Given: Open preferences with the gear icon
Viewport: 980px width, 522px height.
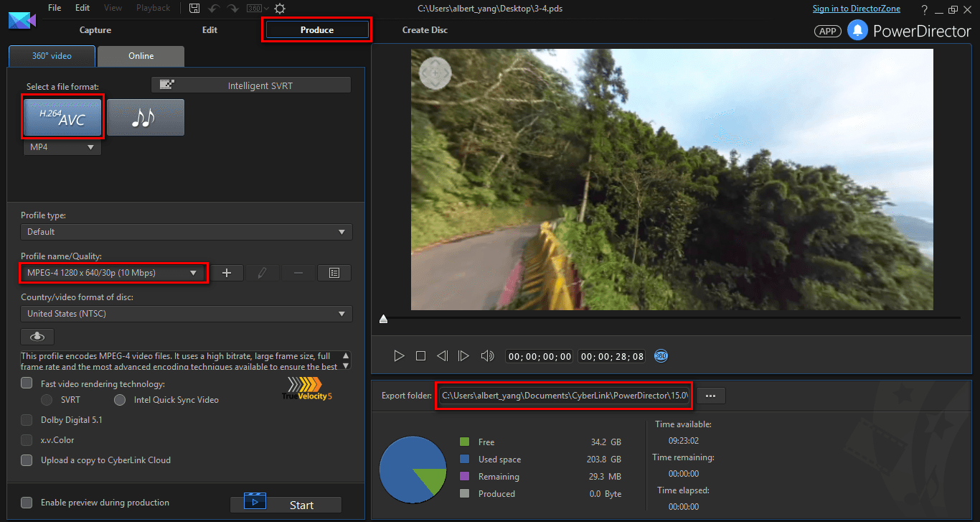Looking at the screenshot, I should point(280,9).
